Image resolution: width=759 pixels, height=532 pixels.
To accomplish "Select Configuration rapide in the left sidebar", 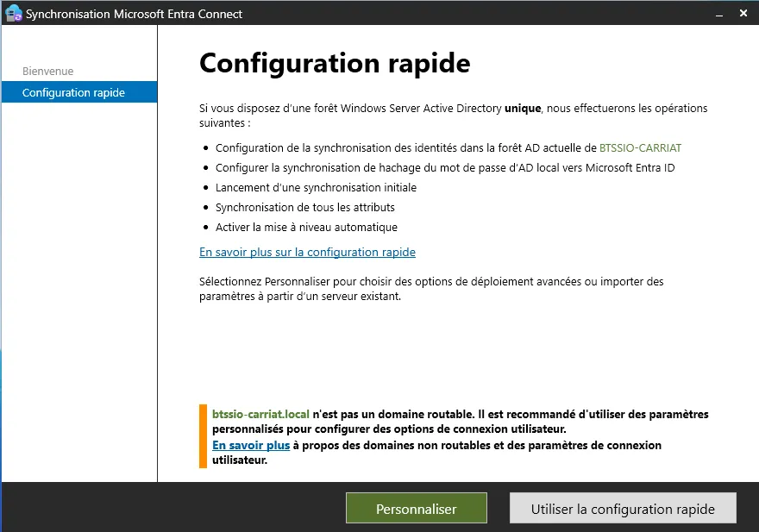I will (x=73, y=93).
